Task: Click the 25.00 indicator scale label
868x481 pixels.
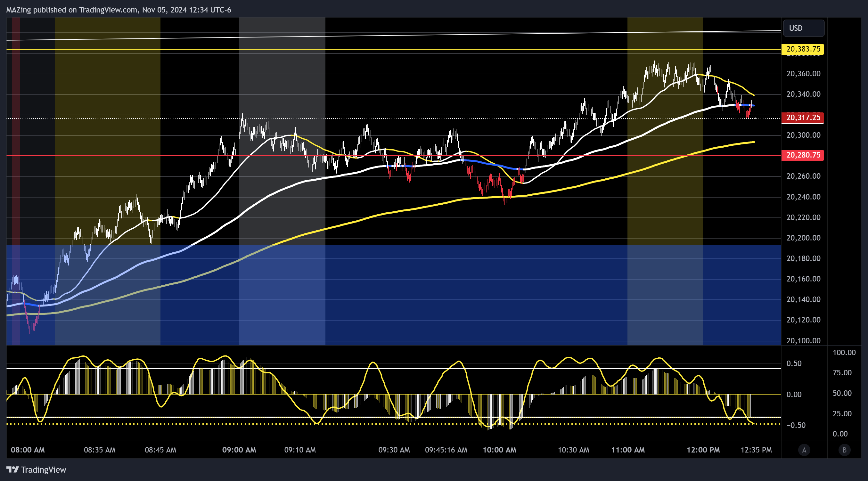Action: pyautogui.click(x=842, y=414)
